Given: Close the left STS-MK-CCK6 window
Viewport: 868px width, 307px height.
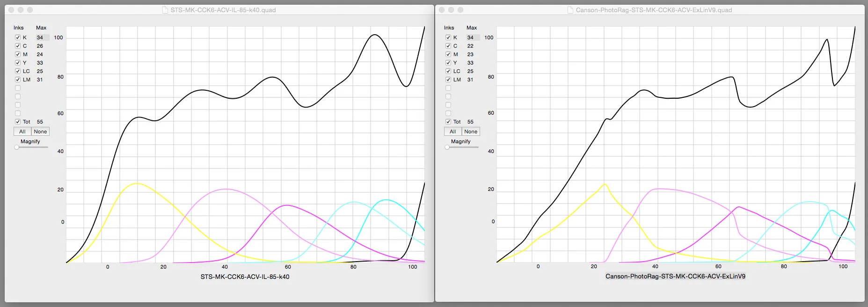Looking at the screenshot, I should click(x=11, y=10).
